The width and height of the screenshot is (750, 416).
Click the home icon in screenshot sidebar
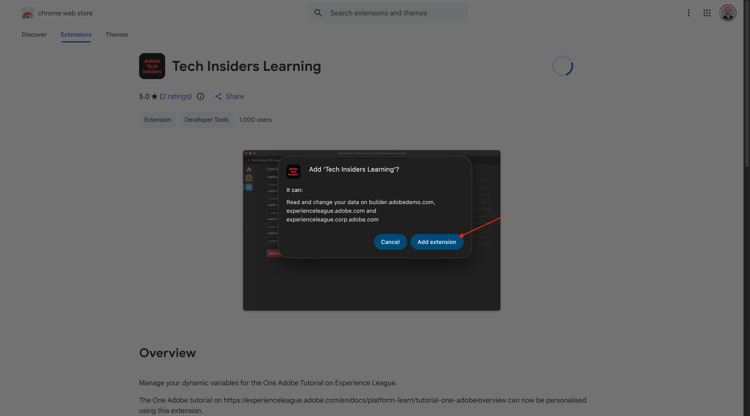(249, 169)
